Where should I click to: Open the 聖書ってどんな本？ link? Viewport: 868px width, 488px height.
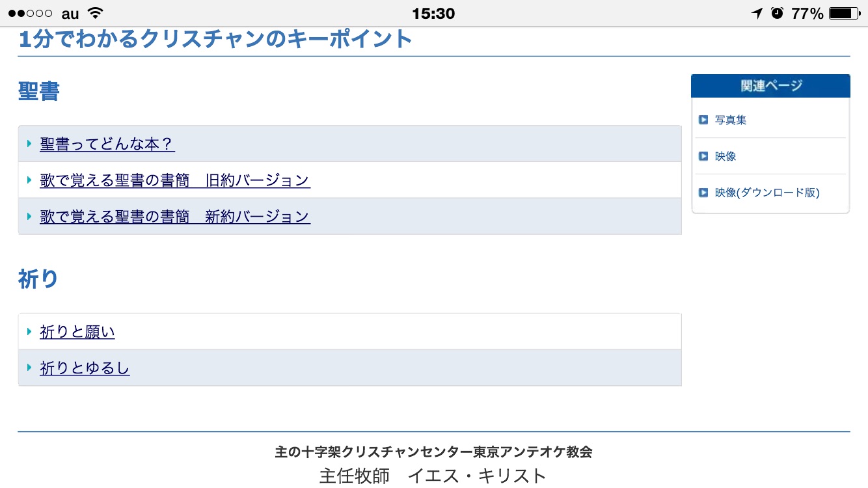click(x=107, y=144)
